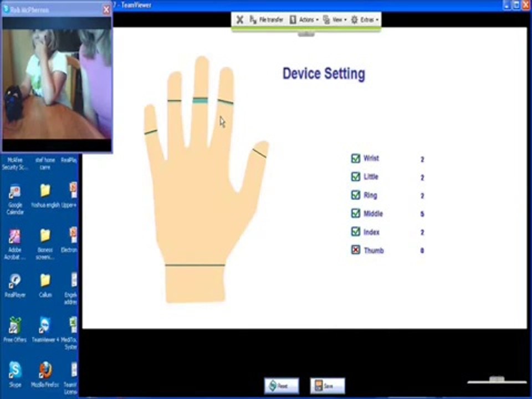Open the Boness screeni... folder
Viewport: 532px width, 399px height.
[45, 244]
